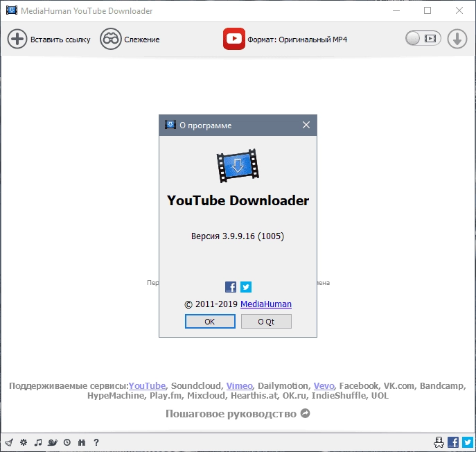
Task: Open the Vimeo supported service link
Action: tap(239, 385)
